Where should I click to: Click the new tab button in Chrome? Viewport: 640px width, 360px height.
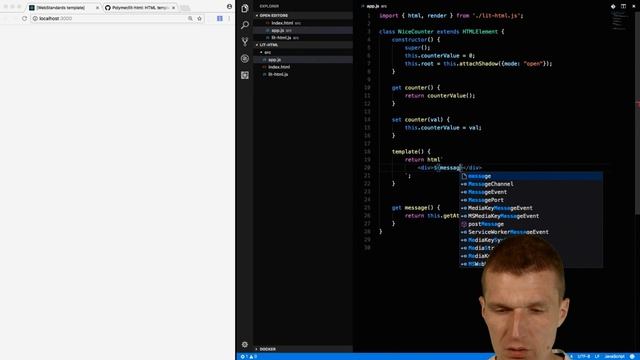click(185, 8)
